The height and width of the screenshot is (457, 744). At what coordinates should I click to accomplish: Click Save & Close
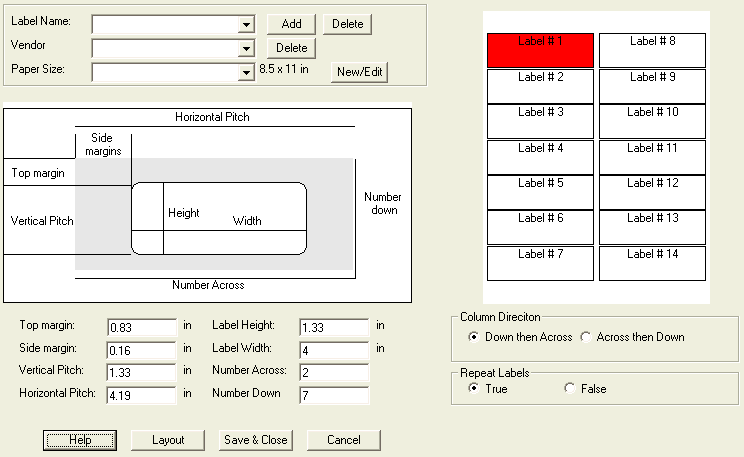click(255, 440)
